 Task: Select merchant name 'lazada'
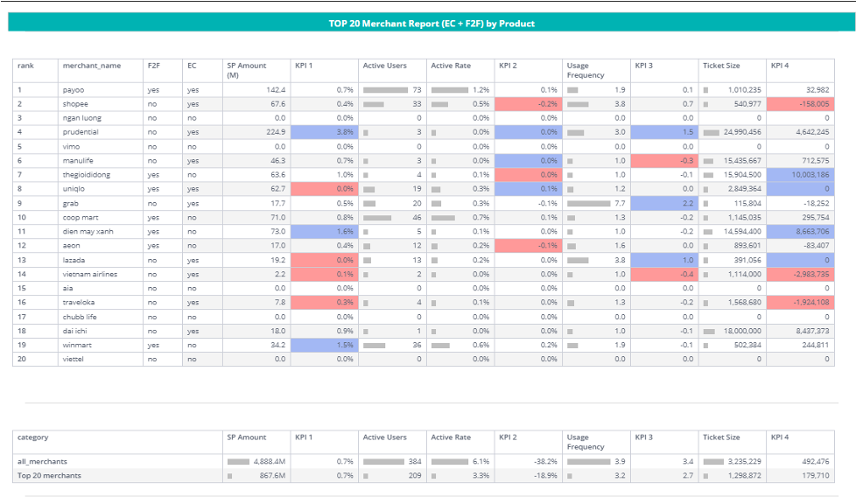pyautogui.click(x=74, y=260)
